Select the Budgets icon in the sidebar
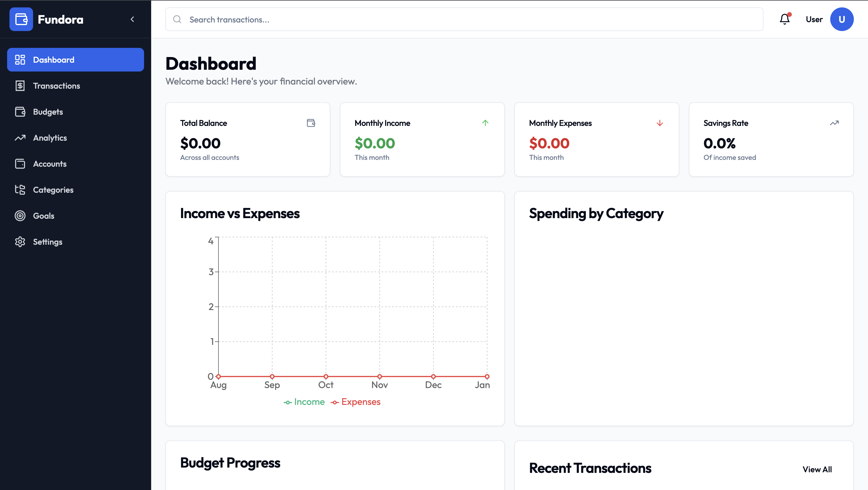Screen dimensions: 868x490 (20, 112)
